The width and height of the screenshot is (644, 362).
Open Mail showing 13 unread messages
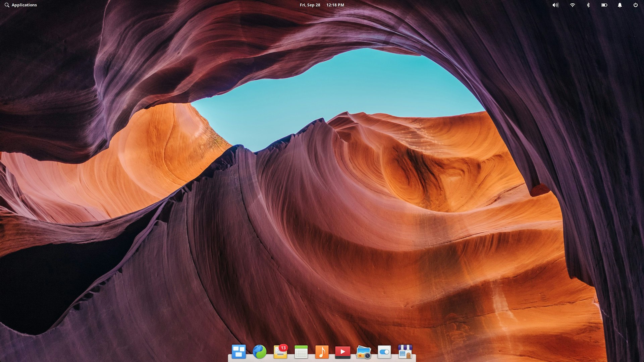tap(280, 353)
